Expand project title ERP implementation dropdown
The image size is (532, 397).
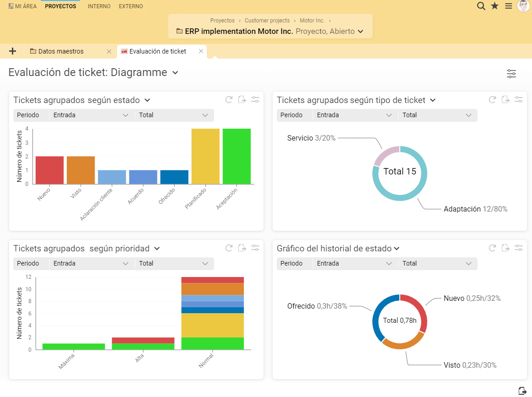coord(360,32)
